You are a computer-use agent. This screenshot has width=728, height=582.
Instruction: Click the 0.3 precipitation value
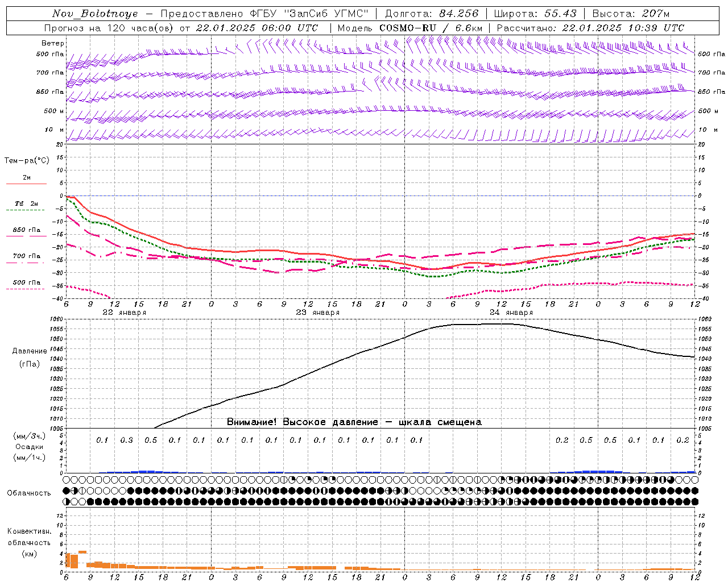click(126, 440)
